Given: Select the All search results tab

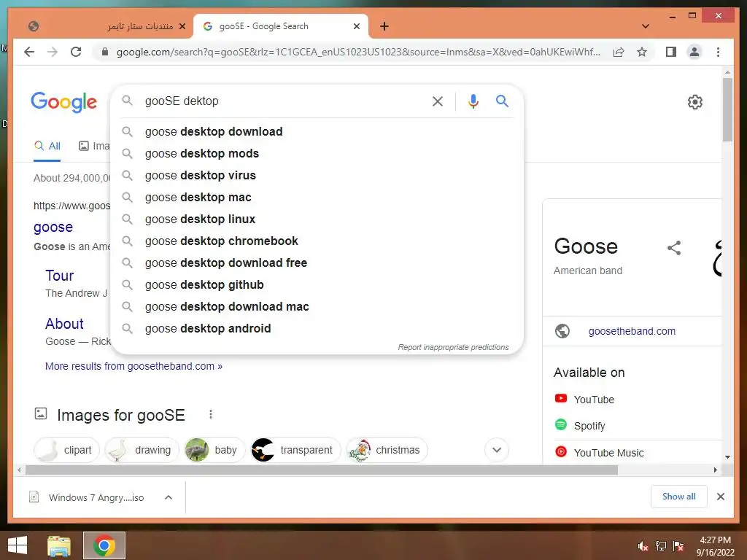Looking at the screenshot, I should (47, 146).
